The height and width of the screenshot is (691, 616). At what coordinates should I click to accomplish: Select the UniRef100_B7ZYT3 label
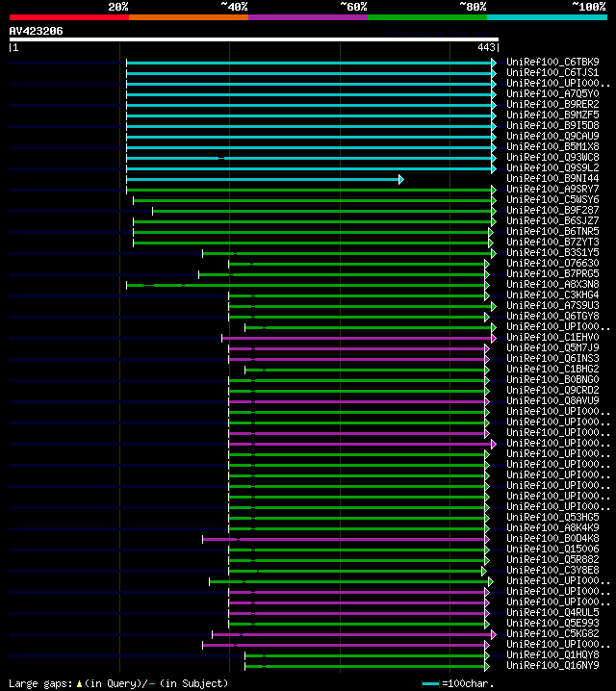(552, 242)
